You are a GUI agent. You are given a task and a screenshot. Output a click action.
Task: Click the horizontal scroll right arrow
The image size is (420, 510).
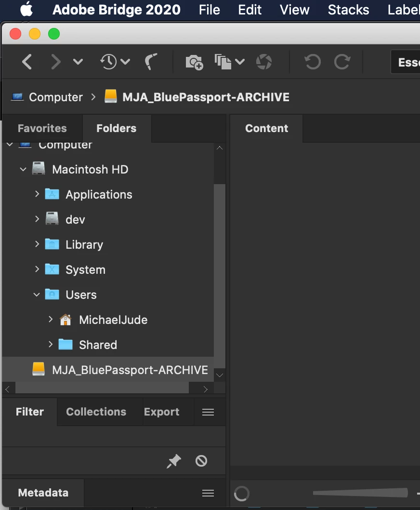205,389
